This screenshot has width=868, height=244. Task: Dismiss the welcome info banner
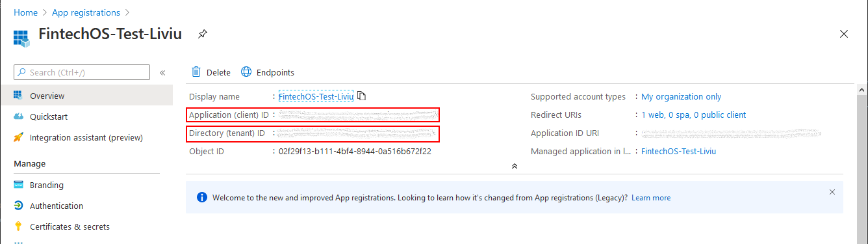point(832,192)
